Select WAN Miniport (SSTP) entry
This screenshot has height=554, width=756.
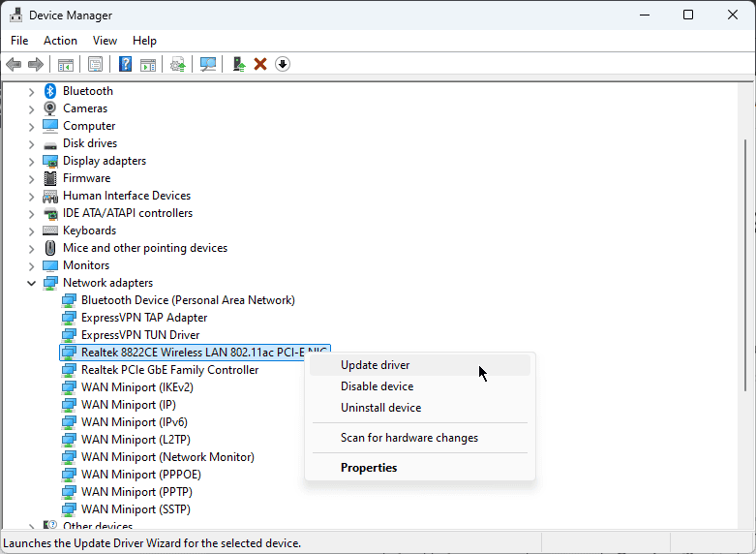point(136,509)
